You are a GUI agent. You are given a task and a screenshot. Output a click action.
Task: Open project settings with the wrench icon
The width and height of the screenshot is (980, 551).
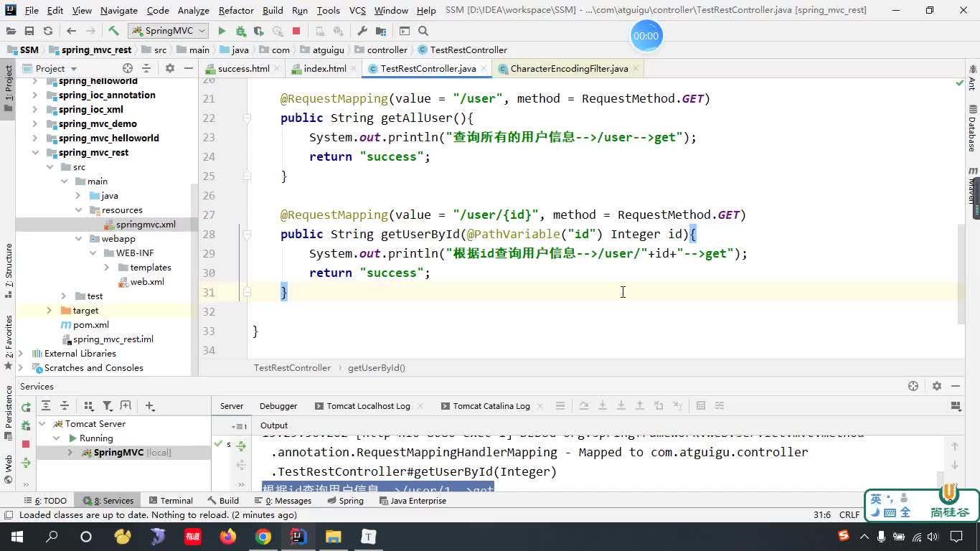point(362,31)
